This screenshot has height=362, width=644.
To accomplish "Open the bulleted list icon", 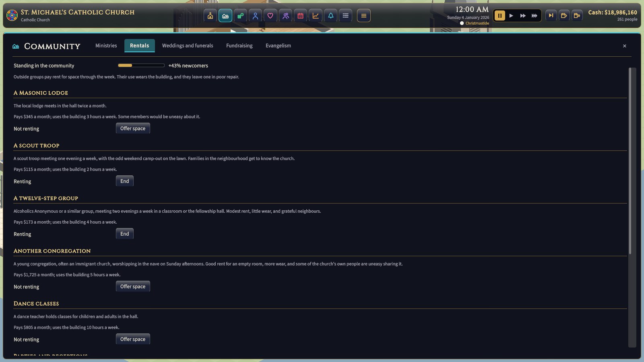I will coord(345,16).
